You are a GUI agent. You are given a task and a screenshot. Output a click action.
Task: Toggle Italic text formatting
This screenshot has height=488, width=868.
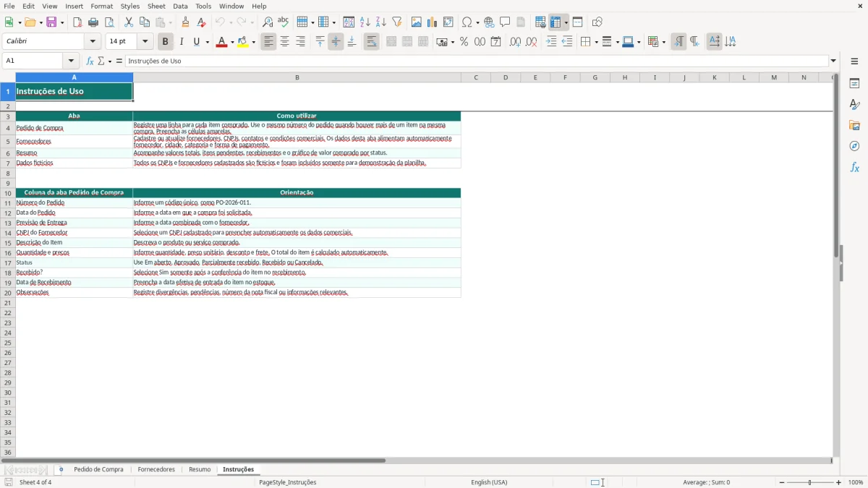point(181,42)
